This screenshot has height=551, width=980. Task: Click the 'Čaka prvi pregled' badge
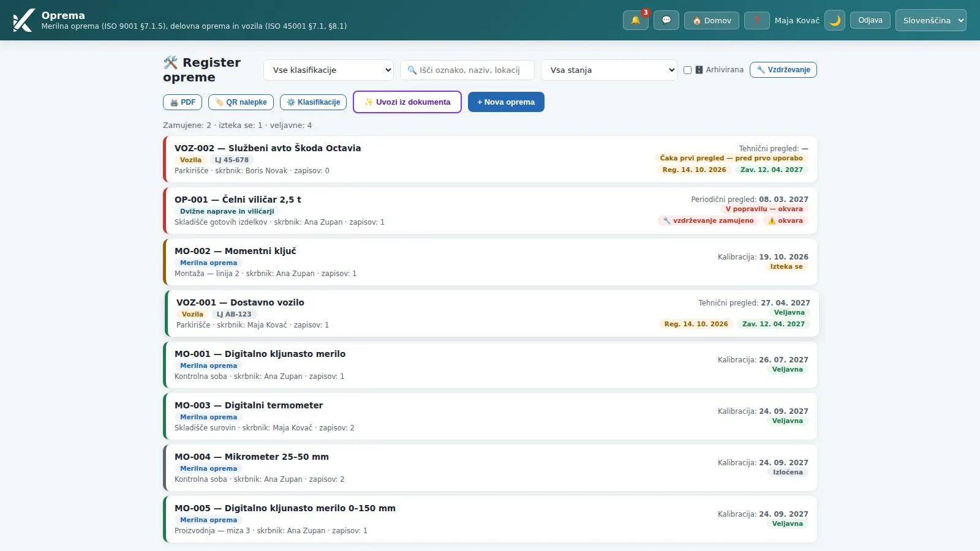[731, 158]
